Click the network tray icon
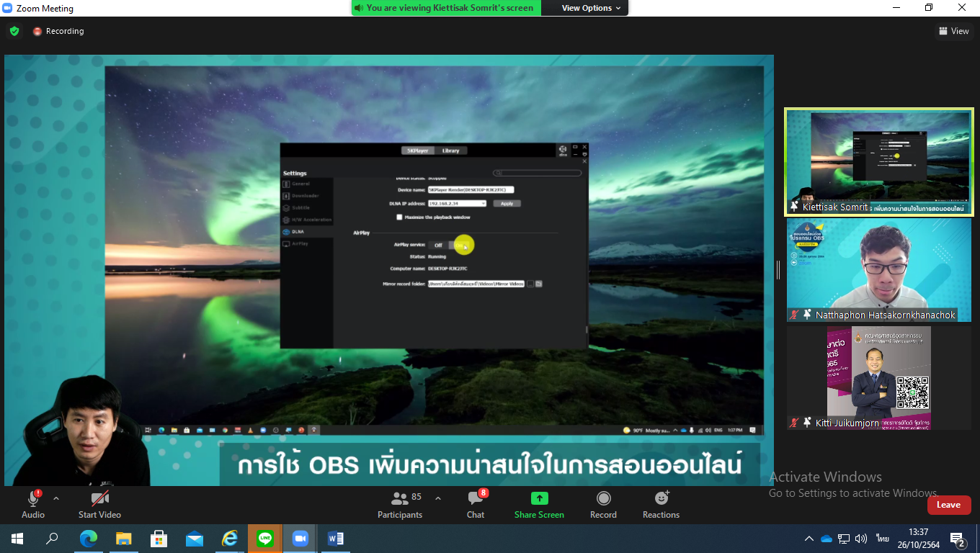 [844, 539]
